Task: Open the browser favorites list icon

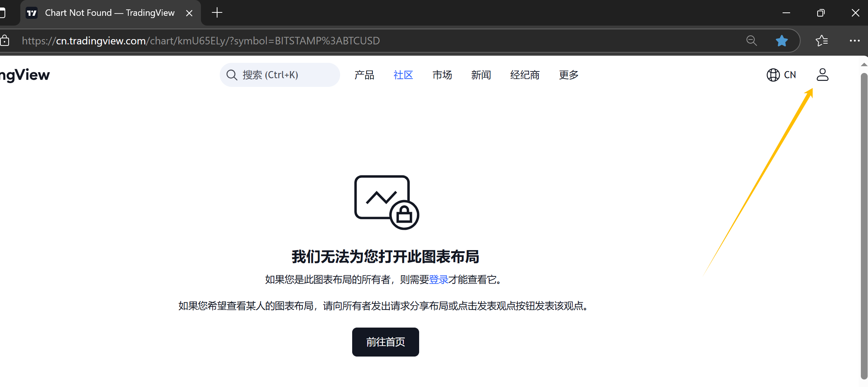Action: tap(822, 41)
